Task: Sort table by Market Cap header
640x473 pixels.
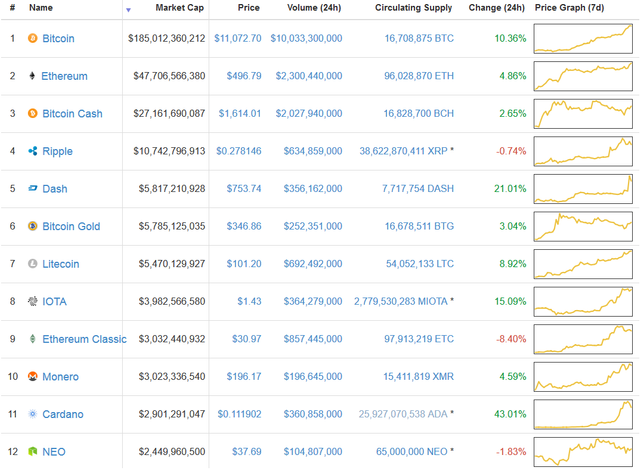Action: click(x=180, y=8)
